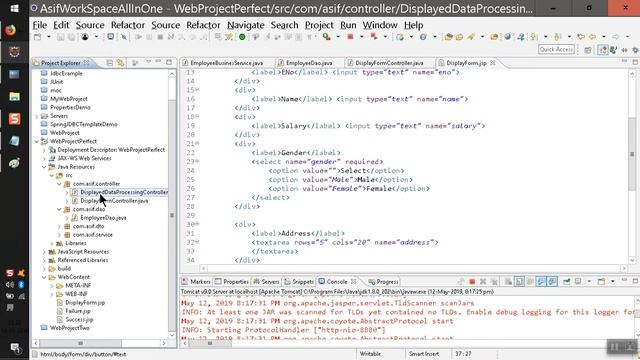Image resolution: width=640 pixels, height=360 pixels.
Task: Select EmployeeDao.java in the tree
Action: tap(103, 218)
